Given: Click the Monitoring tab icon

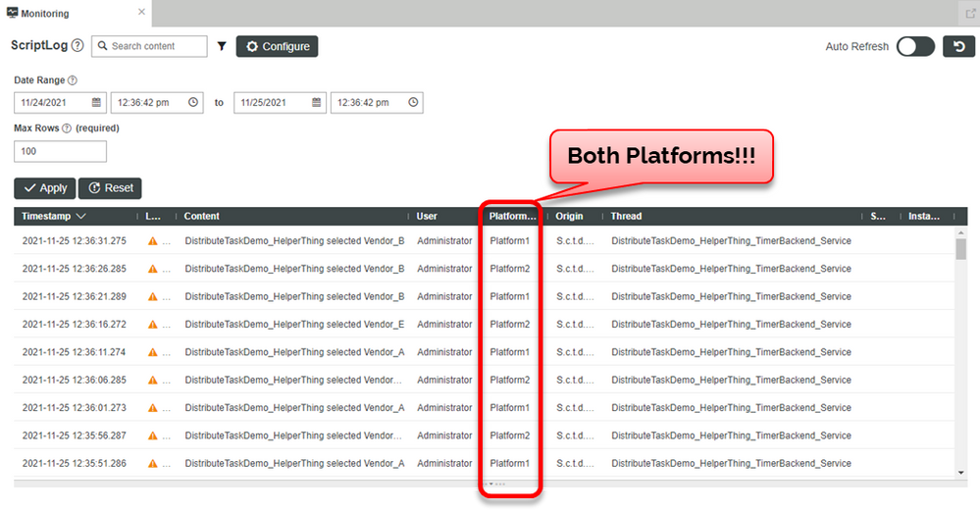Looking at the screenshot, I should (x=12, y=13).
